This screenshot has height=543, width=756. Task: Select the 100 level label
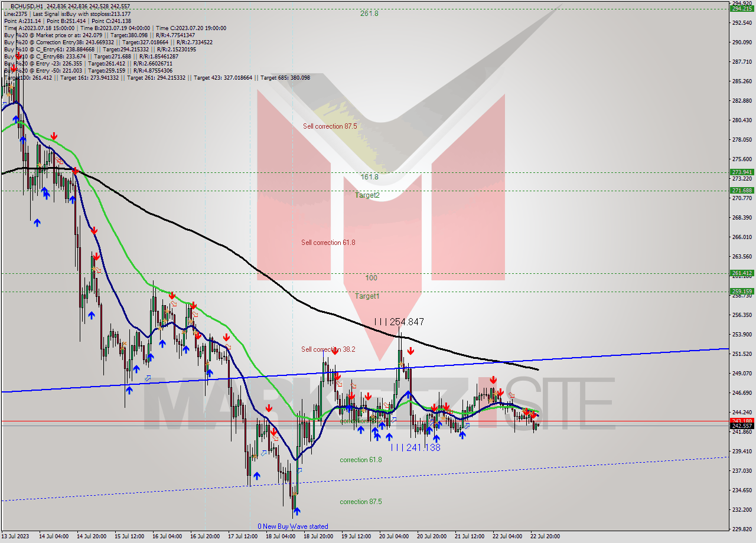371,277
